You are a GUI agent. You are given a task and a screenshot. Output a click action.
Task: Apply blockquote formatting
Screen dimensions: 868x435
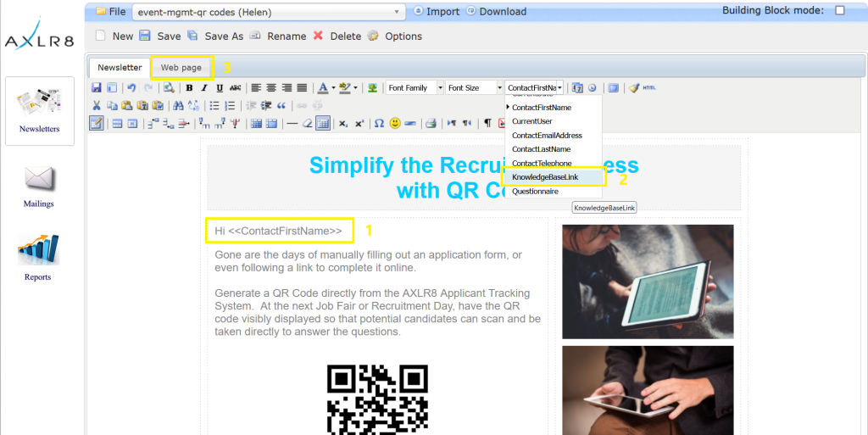[281, 105]
